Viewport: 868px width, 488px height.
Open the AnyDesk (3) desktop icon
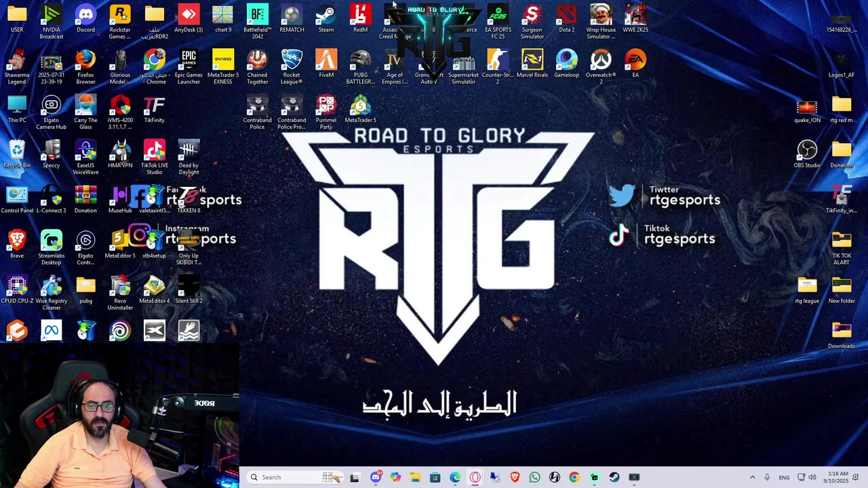[189, 18]
